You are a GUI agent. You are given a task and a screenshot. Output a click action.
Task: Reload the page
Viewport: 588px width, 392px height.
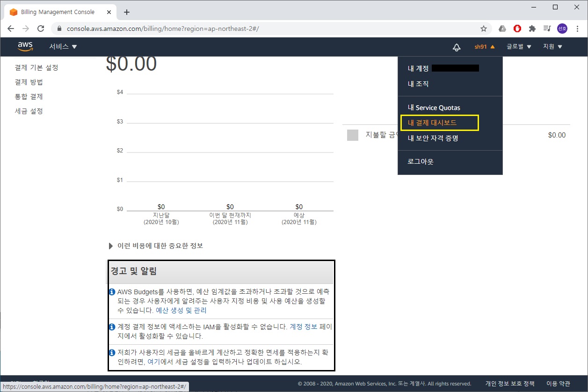41,29
